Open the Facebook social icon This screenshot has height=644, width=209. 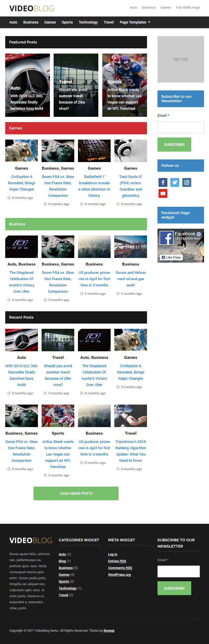(163, 182)
